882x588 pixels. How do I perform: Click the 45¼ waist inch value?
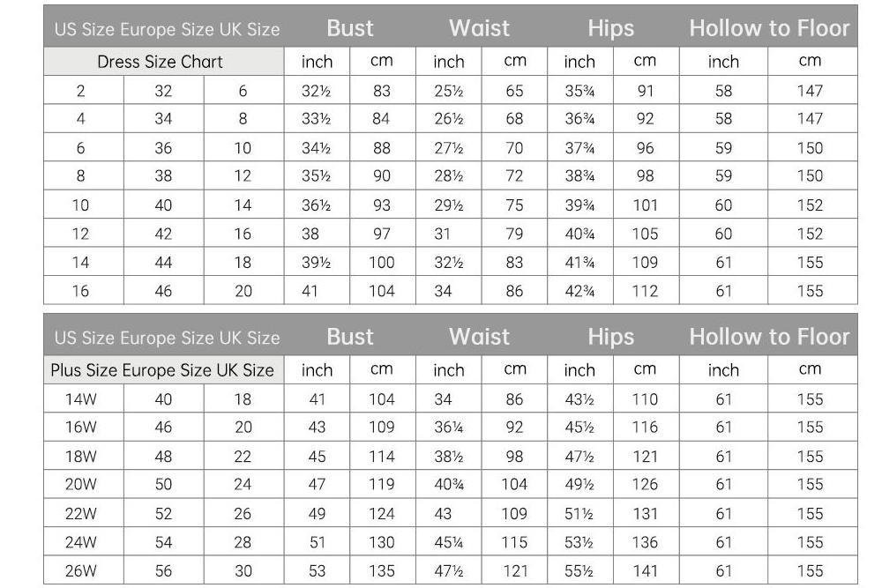click(449, 542)
